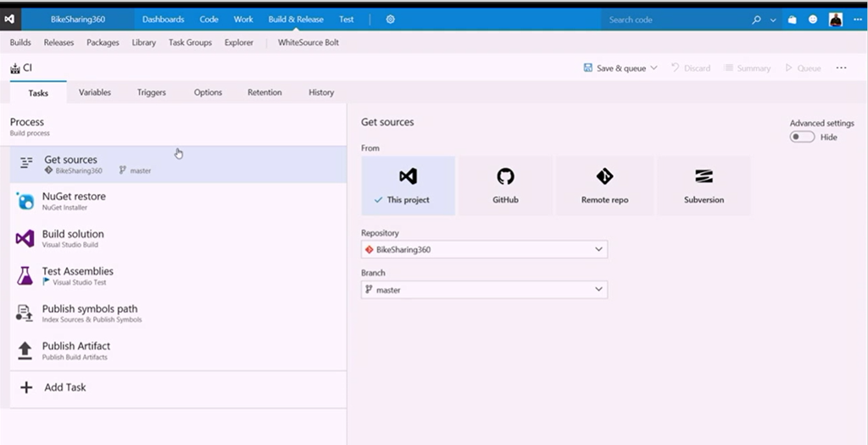Click the Visual Studio logo in top-left corner
This screenshot has width=868, height=445.
(10, 19)
